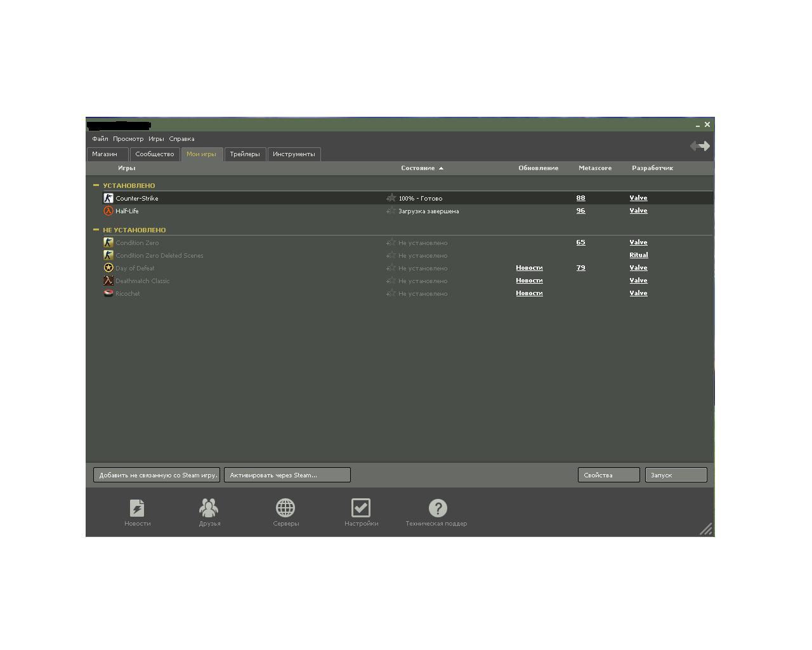Open Новости link for Deathmatch Classic
This screenshot has height=650, width=812.
pos(529,281)
